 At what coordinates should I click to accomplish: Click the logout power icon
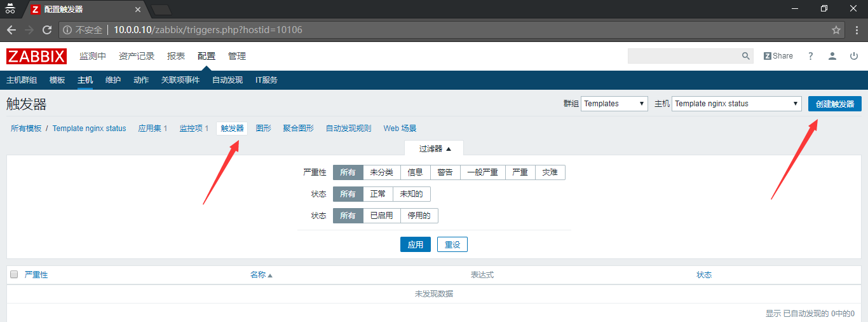click(854, 56)
